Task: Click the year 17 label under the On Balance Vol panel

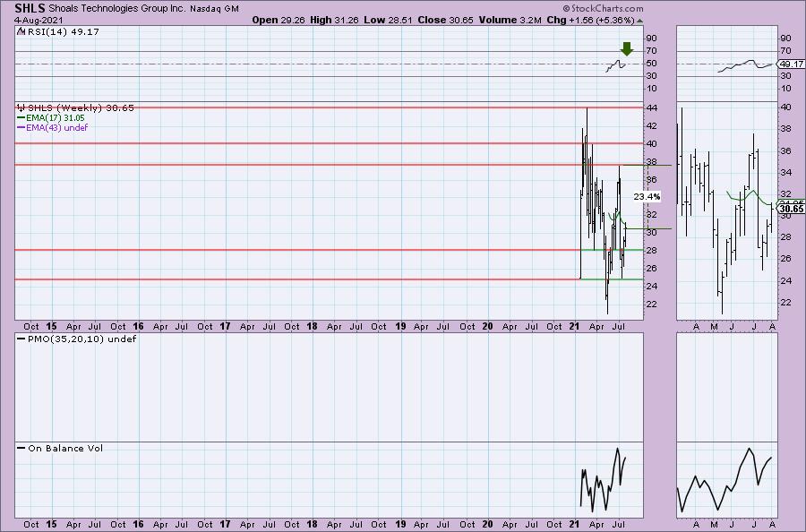Action: [225, 524]
